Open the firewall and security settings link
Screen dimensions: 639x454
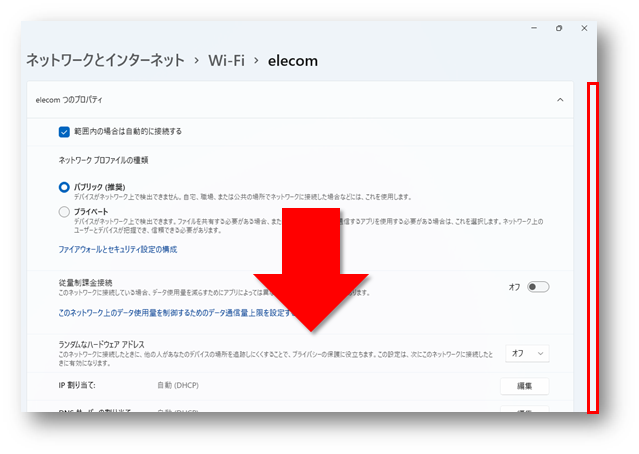point(118,249)
